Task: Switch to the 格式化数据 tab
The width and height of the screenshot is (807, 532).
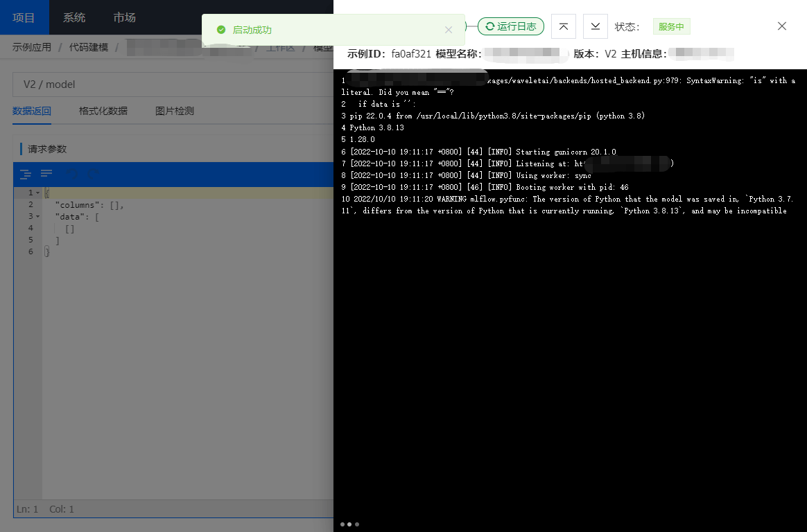Action: point(103,111)
